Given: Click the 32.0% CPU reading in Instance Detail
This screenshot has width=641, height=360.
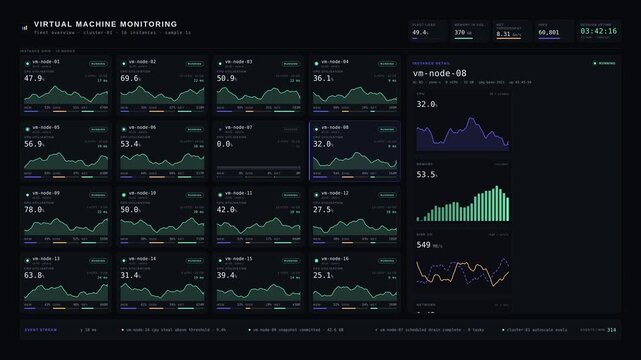Looking at the screenshot, I should pyautogui.click(x=427, y=104).
